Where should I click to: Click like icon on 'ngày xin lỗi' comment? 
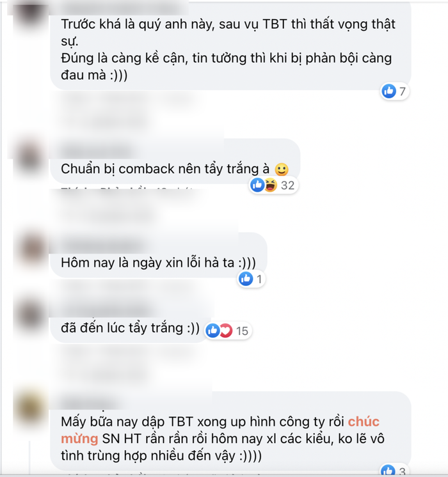[246, 279]
